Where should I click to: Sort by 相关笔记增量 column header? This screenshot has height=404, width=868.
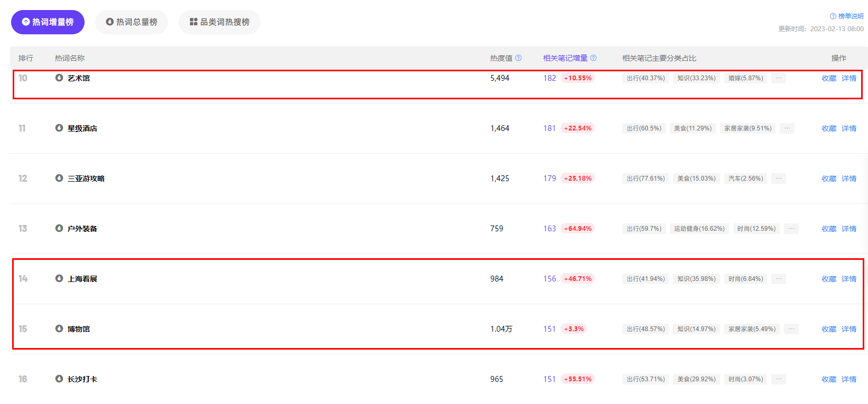coord(565,58)
